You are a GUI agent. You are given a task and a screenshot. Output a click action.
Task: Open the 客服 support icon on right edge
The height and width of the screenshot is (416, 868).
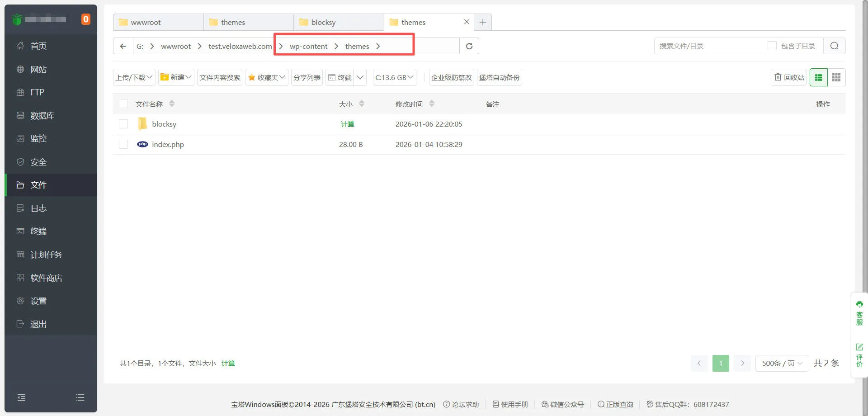coord(859,312)
